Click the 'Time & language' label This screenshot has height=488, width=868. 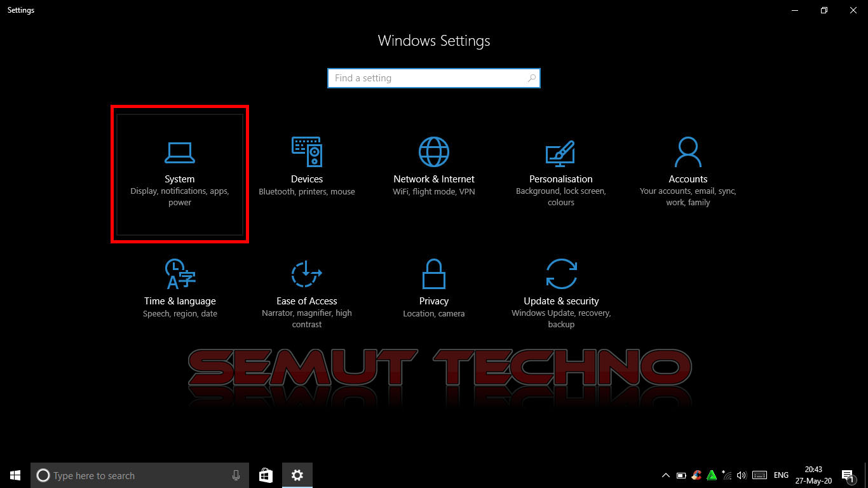(180, 301)
